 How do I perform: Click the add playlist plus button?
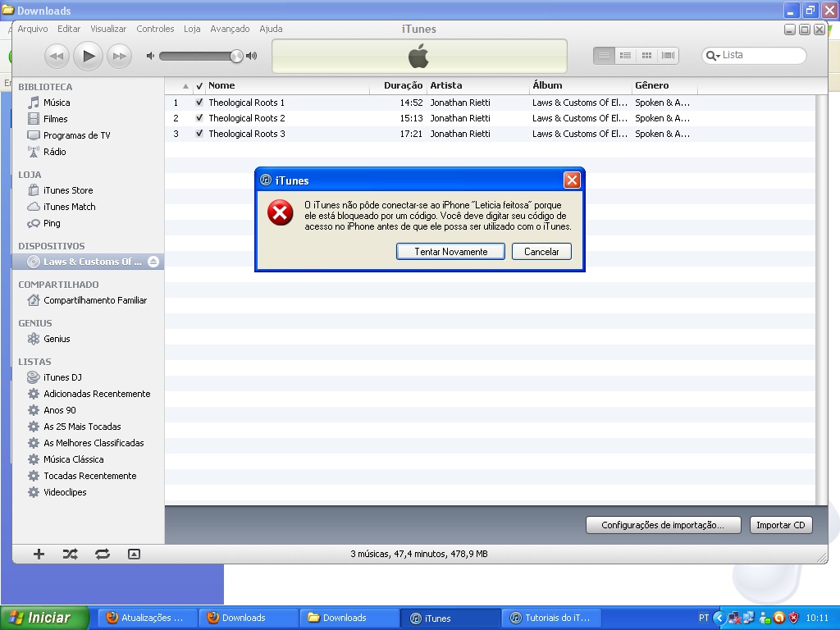pos(39,554)
